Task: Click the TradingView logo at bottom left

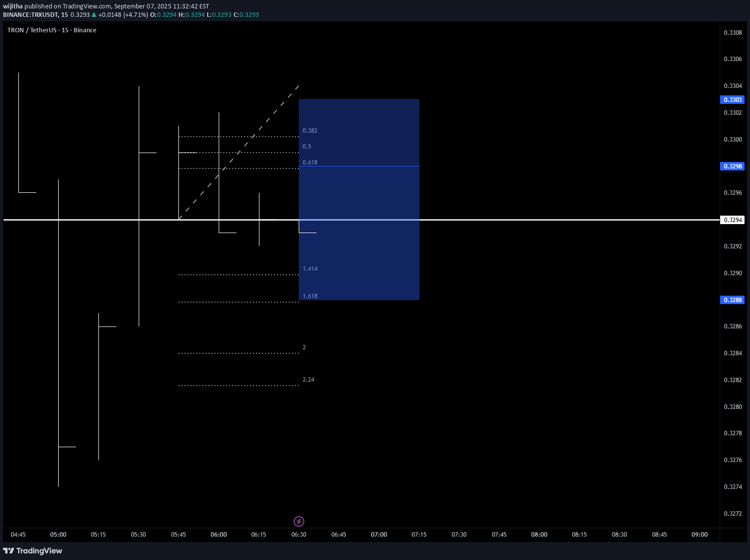Action: [33, 551]
